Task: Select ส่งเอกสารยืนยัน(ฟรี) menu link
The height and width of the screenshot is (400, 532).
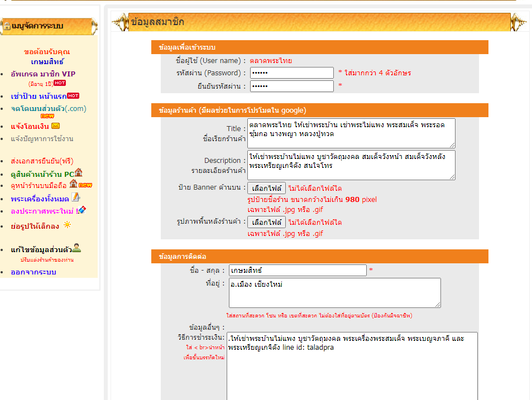Action: pos(42,161)
